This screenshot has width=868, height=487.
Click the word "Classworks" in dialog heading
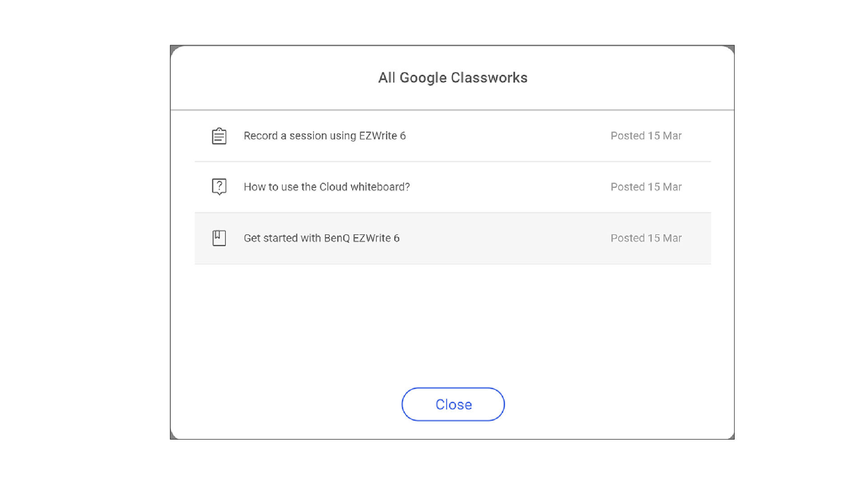click(489, 78)
